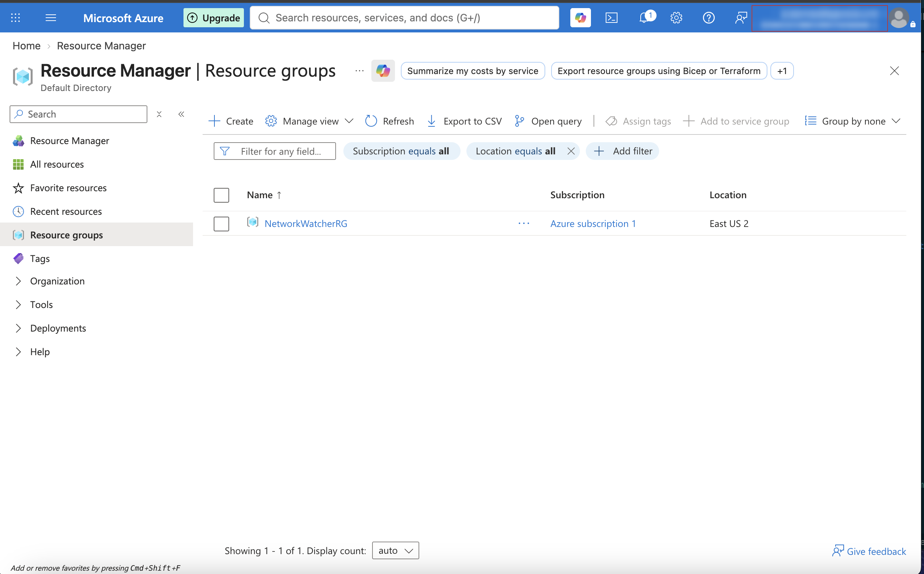This screenshot has height=574, width=924.
Task: Sort by the Name column arrow
Action: click(279, 195)
